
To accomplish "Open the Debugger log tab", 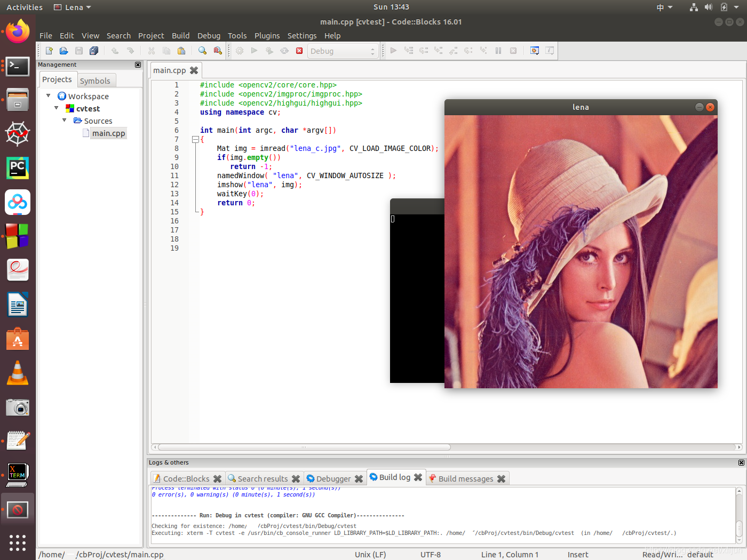I will pyautogui.click(x=333, y=478).
